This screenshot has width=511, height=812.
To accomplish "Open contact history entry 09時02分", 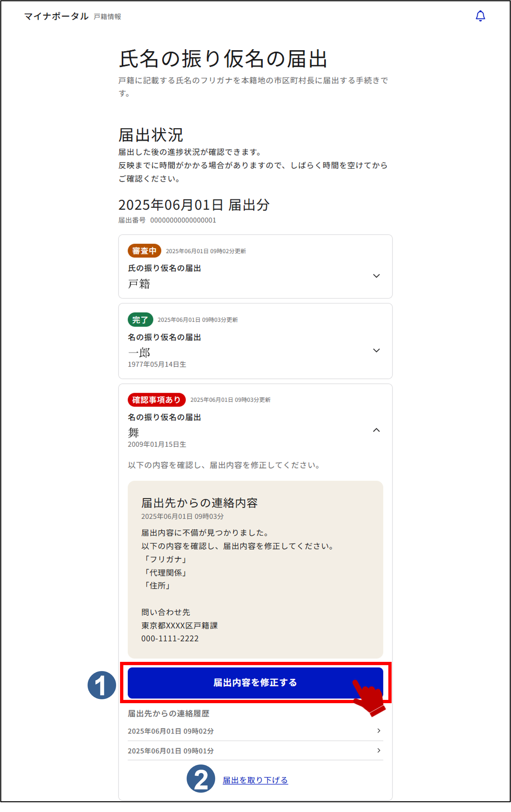I will point(255,731).
